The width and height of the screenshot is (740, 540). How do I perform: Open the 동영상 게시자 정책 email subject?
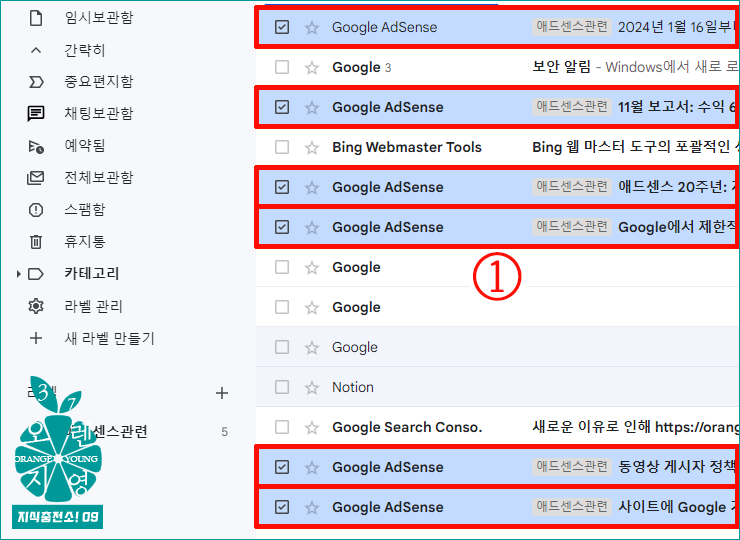click(x=677, y=467)
